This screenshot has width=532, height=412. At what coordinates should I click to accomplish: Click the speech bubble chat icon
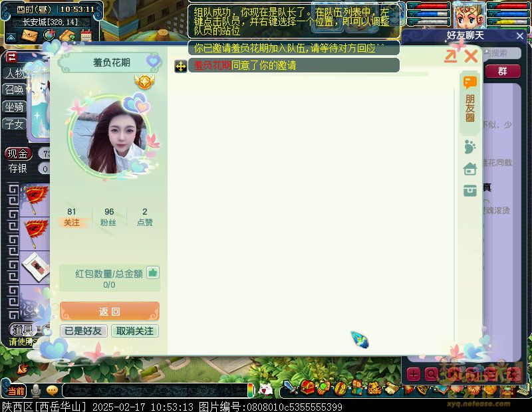pos(53,391)
